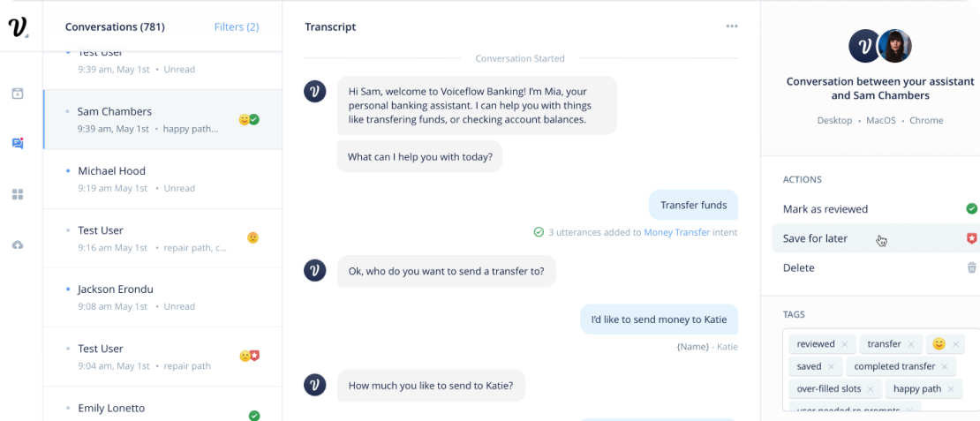Remove the 'completed transfer' tag

pos(944,366)
